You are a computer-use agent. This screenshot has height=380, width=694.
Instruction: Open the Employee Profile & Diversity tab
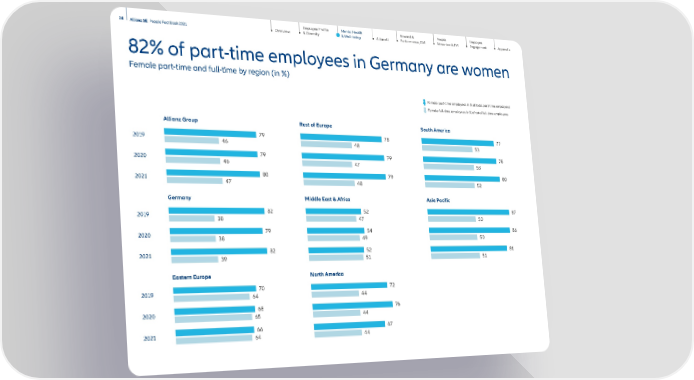(316, 31)
